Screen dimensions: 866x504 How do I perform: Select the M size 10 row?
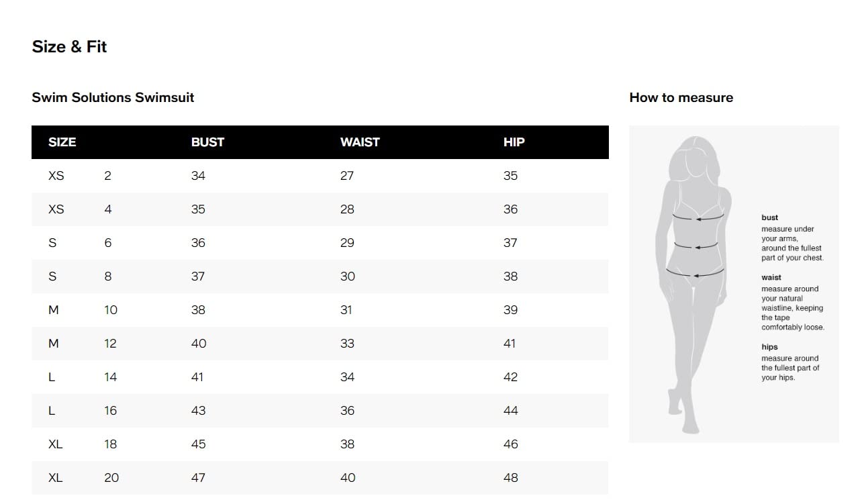tap(320, 310)
